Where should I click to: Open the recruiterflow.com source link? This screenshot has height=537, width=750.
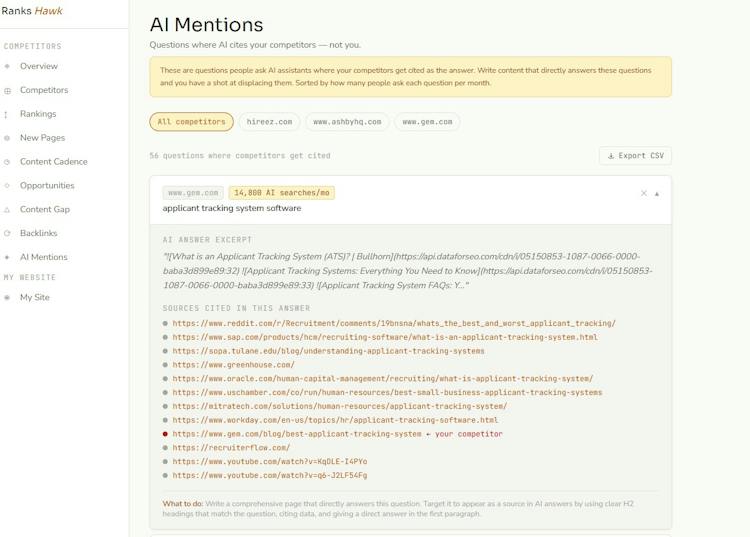tap(231, 448)
